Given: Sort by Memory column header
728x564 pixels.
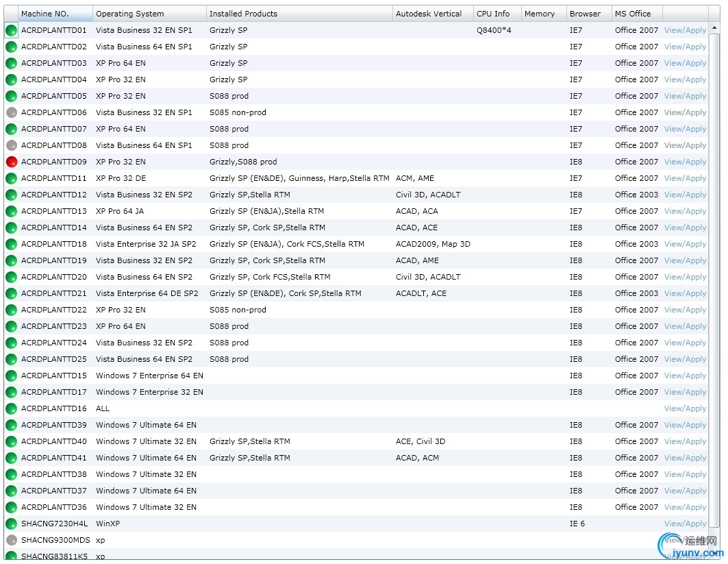Looking at the screenshot, I should coord(544,14).
